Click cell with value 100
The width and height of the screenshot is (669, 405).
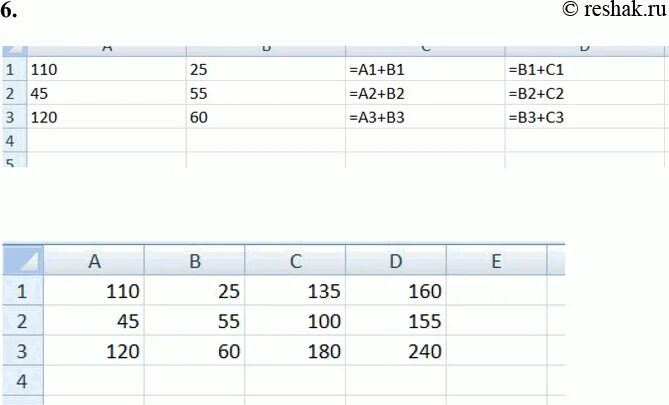(295, 320)
